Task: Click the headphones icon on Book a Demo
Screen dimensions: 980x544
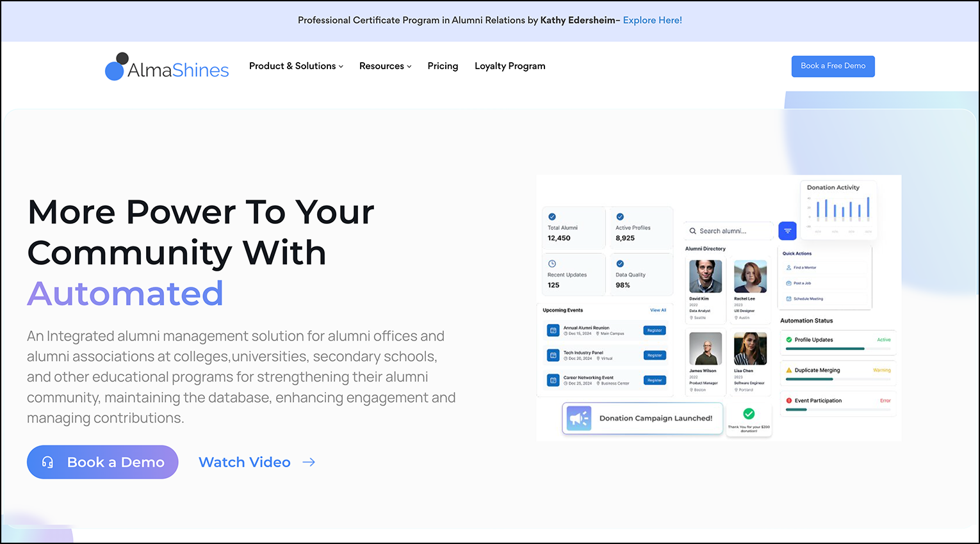Action: (x=47, y=461)
